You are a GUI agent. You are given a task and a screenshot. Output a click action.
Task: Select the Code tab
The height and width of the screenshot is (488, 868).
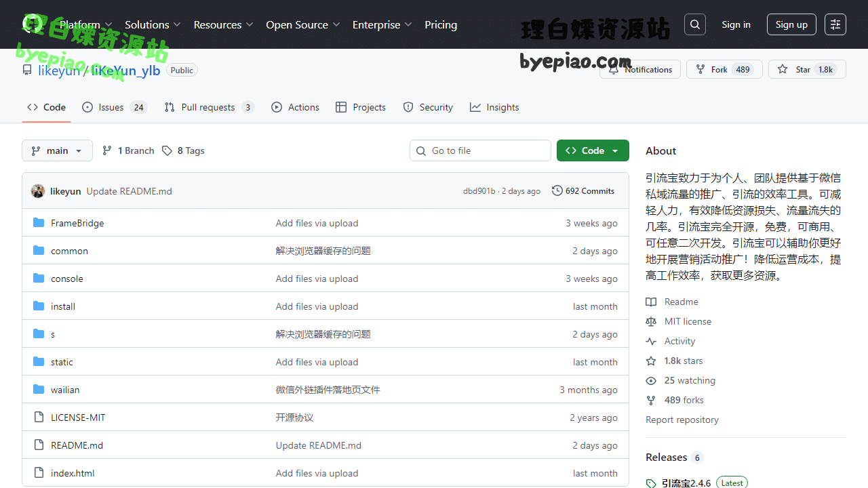46,107
